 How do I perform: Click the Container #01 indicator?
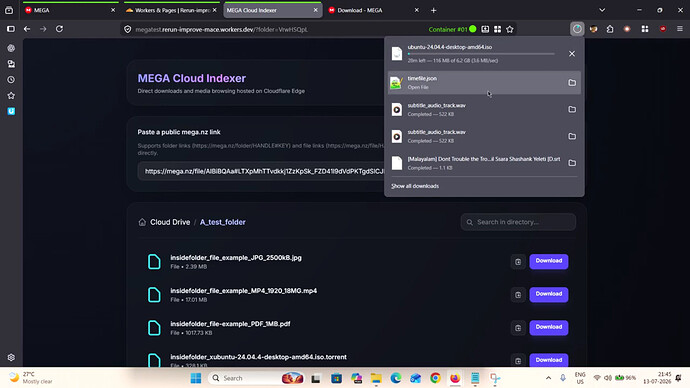tap(452, 29)
